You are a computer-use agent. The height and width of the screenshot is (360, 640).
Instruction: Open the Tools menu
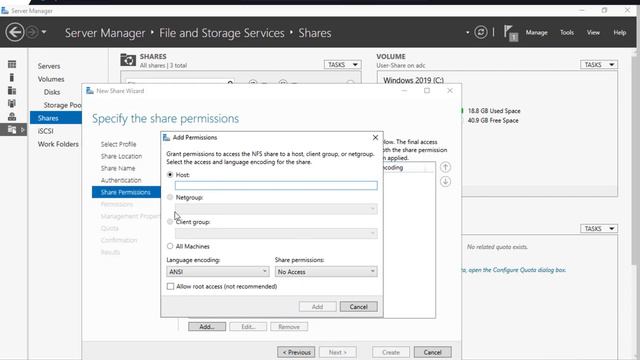click(567, 32)
